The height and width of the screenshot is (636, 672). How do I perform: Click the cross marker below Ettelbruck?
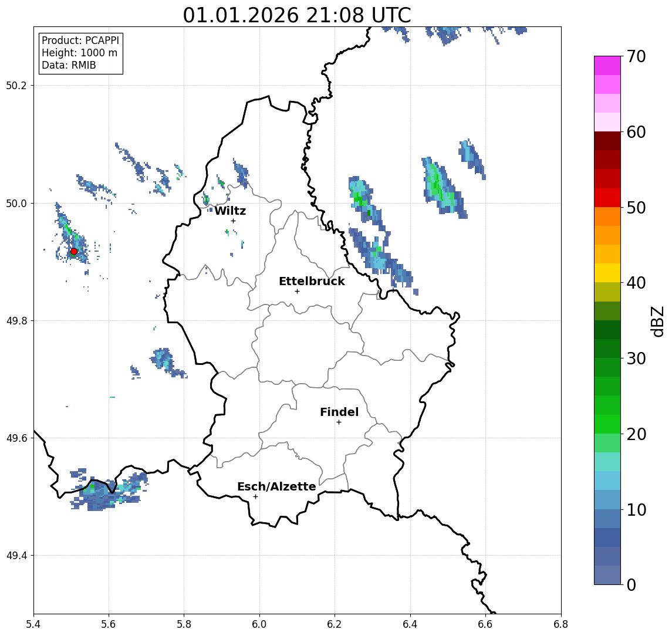click(x=297, y=292)
